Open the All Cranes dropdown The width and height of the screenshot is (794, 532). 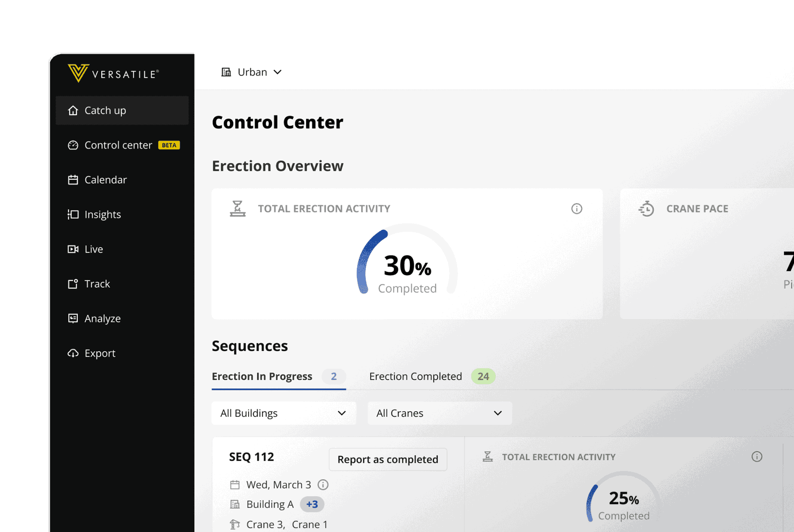point(439,413)
